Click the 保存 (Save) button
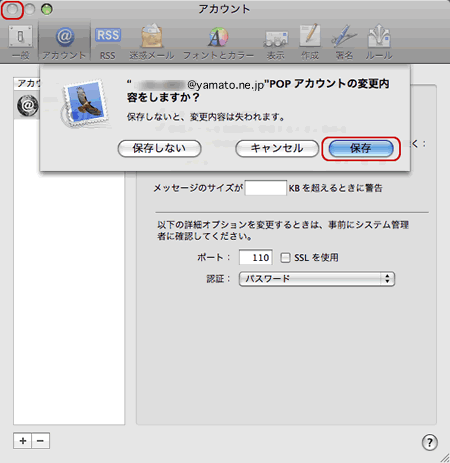The image size is (450, 463). click(x=361, y=148)
